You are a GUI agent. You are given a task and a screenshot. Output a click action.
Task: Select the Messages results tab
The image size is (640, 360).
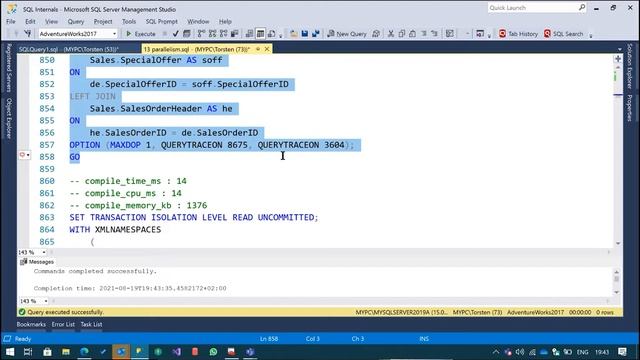[37, 262]
